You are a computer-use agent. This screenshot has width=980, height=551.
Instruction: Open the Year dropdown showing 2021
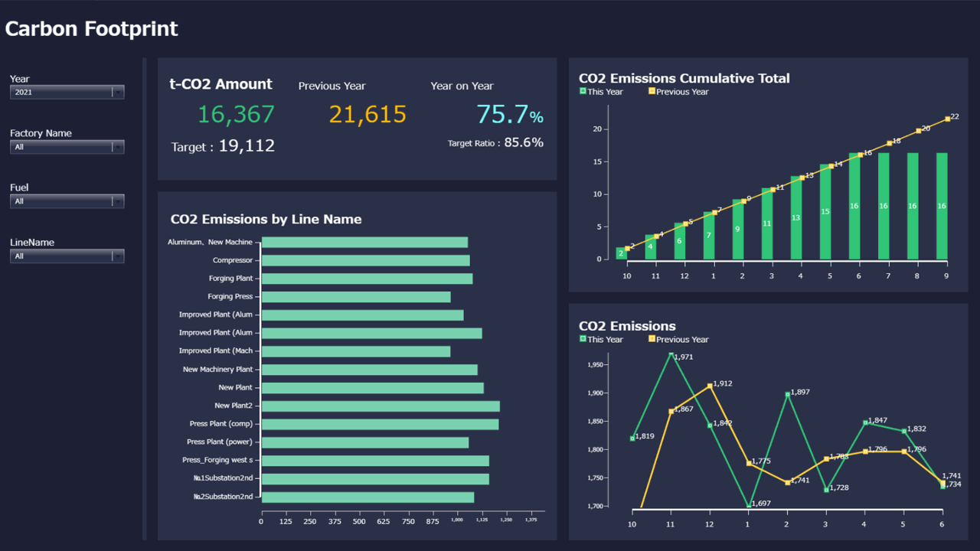(67, 93)
